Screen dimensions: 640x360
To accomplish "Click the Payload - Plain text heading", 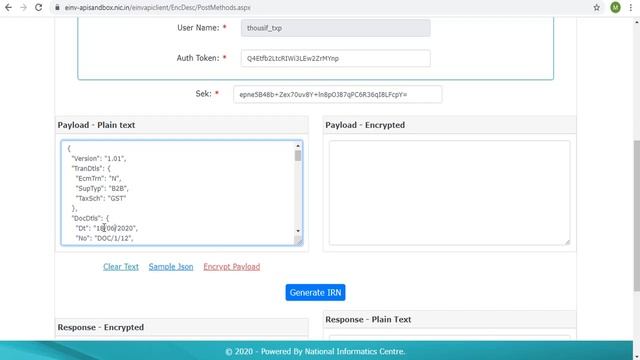I will tap(96, 125).
